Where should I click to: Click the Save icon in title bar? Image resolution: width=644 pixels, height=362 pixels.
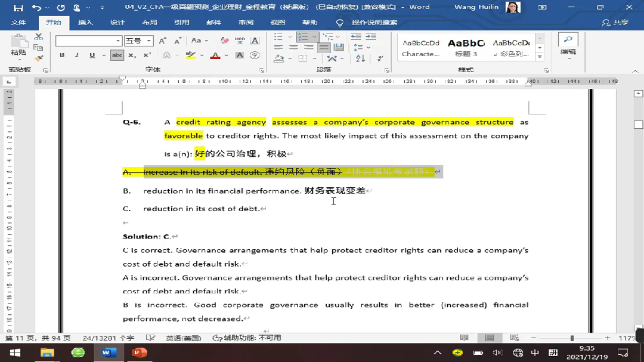click(x=18, y=8)
